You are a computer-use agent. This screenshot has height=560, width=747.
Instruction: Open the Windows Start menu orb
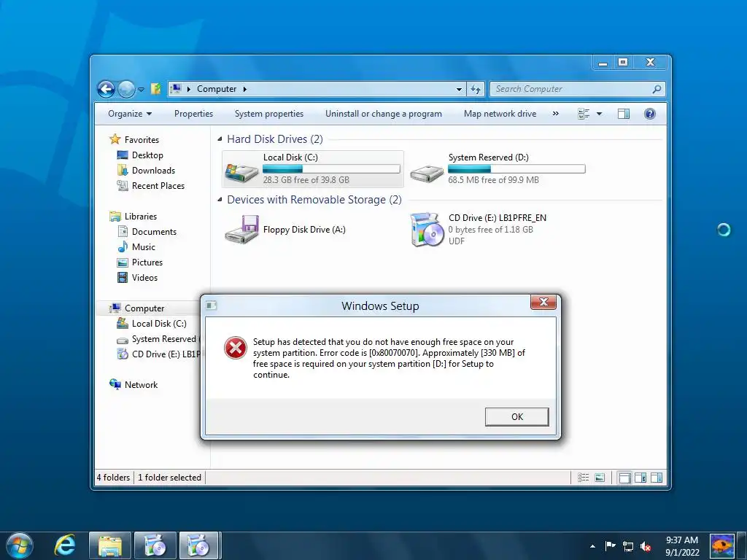point(20,545)
